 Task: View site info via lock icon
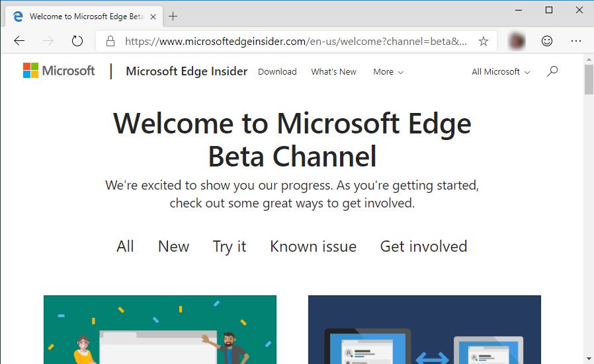[110, 41]
